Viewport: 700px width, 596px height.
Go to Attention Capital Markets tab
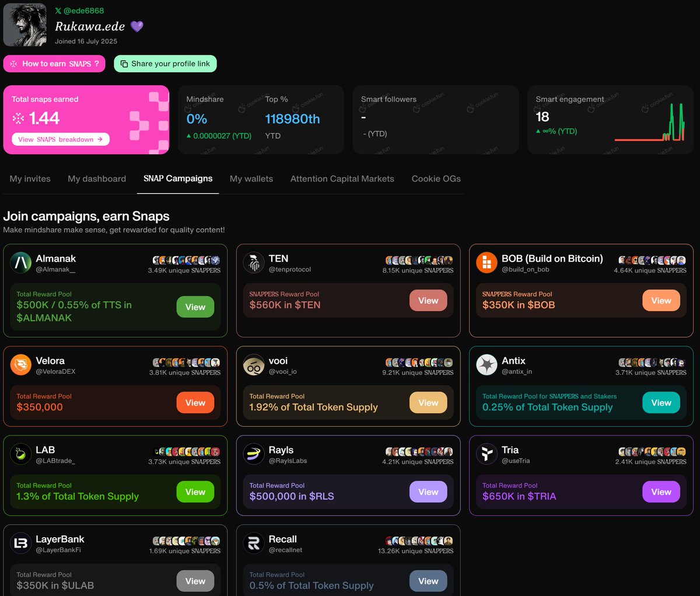pos(342,179)
